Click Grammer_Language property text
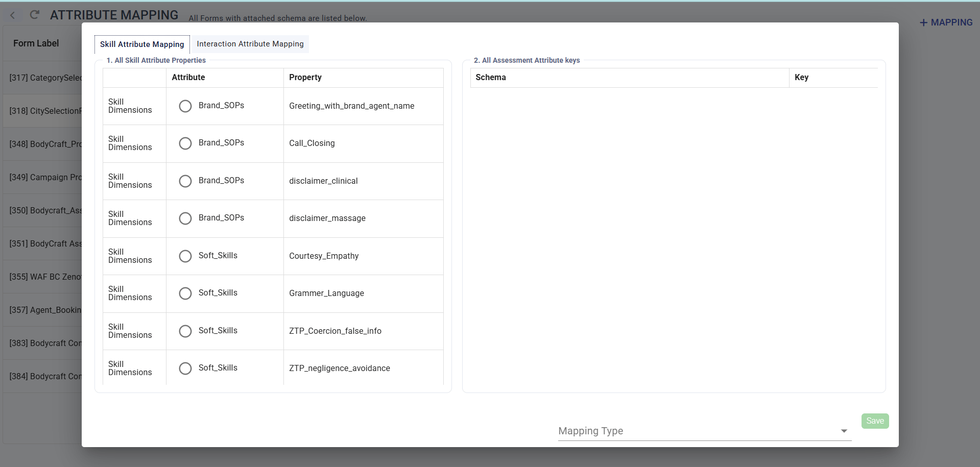 tap(326, 293)
